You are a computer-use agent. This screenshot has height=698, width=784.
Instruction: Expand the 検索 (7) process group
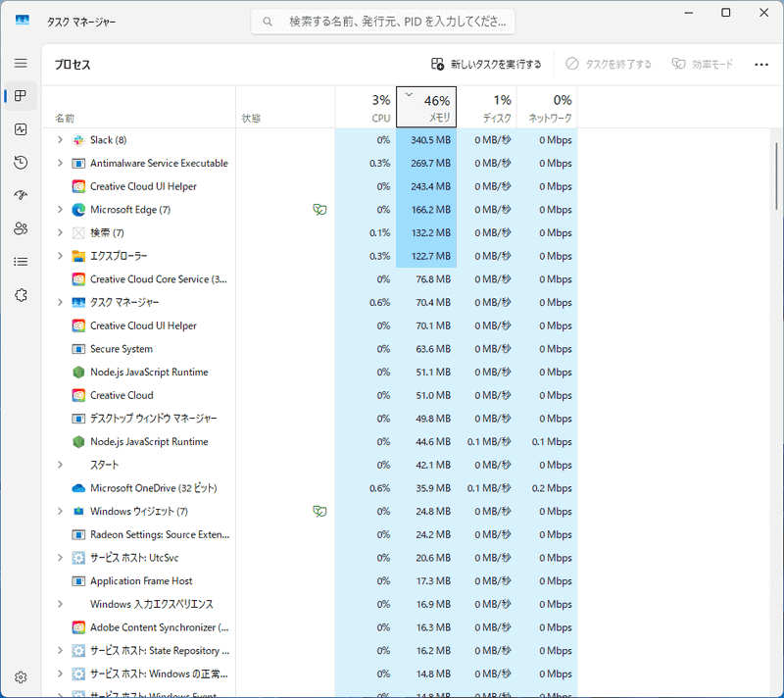pyautogui.click(x=60, y=232)
